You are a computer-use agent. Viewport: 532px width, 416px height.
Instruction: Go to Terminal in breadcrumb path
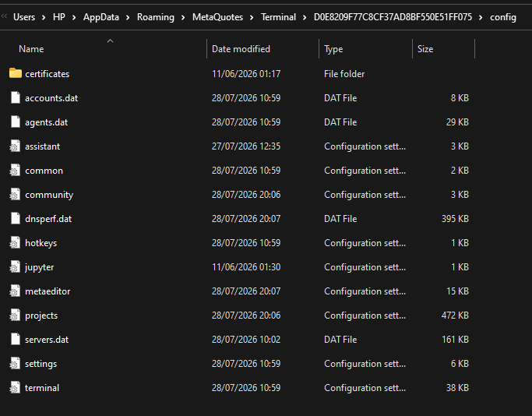tap(278, 17)
